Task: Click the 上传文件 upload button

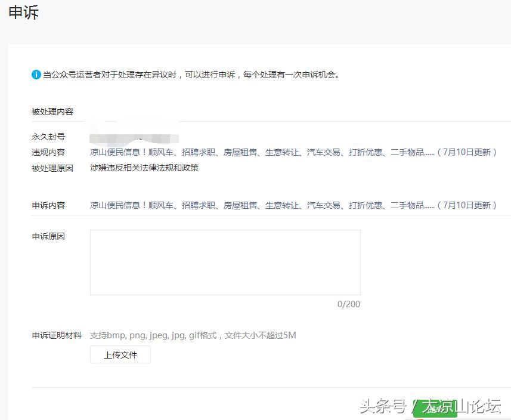Action: [120, 354]
